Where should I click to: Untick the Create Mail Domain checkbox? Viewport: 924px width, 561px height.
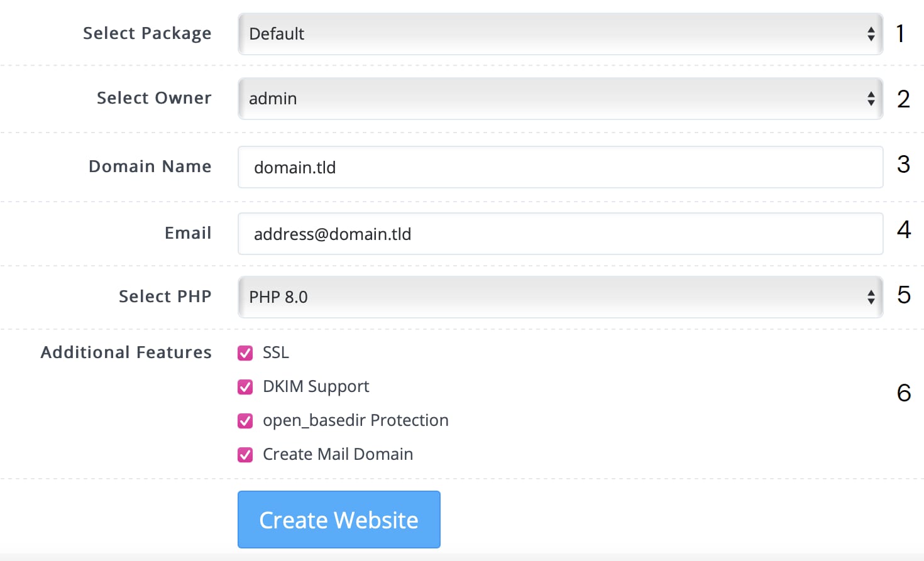coord(245,455)
